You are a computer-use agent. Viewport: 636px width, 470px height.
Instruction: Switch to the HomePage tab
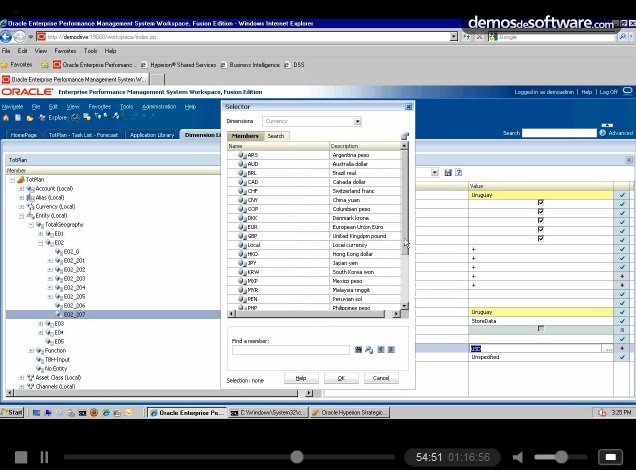(24, 135)
